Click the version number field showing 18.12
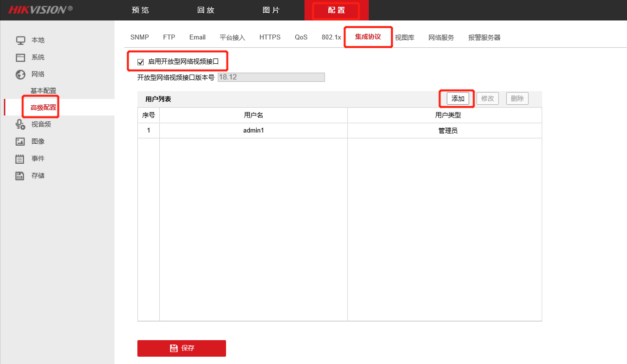The image size is (627, 364). [x=271, y=77]
